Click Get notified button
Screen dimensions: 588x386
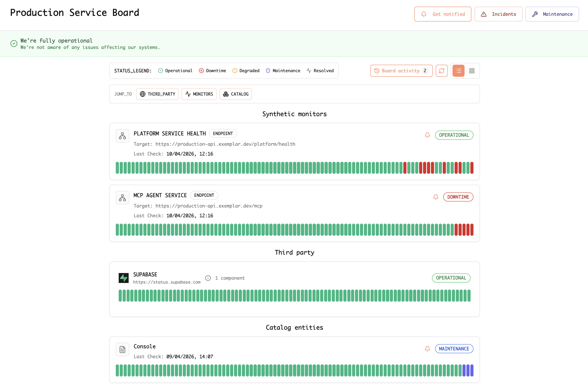tap(443, 14)
